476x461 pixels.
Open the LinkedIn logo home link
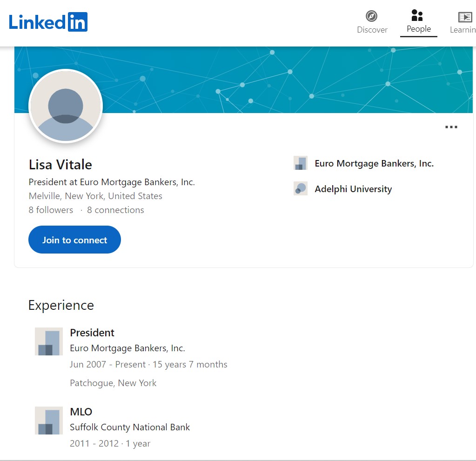[48, 22]
